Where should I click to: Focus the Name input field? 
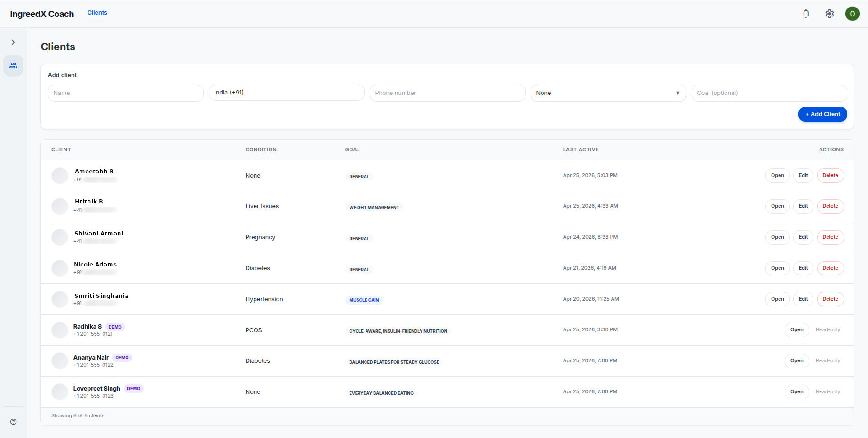pyautogui.click(x=126, y=93)
